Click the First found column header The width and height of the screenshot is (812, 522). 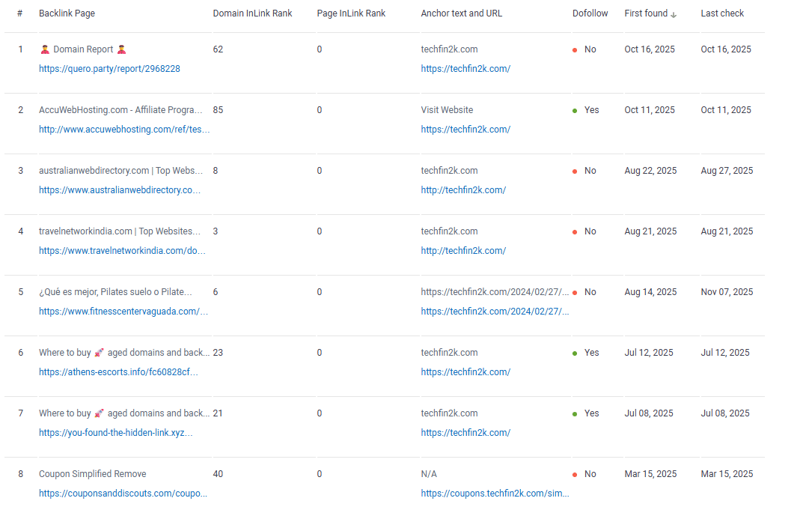646,13
